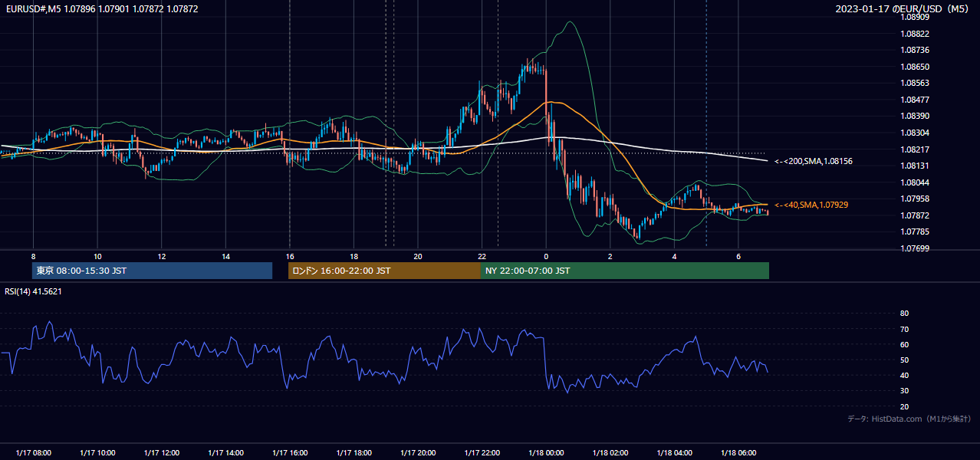Click hour tick 12 below price chart
Screen dimensions: 980x460
pyautogui.click(x=162, y=256)
